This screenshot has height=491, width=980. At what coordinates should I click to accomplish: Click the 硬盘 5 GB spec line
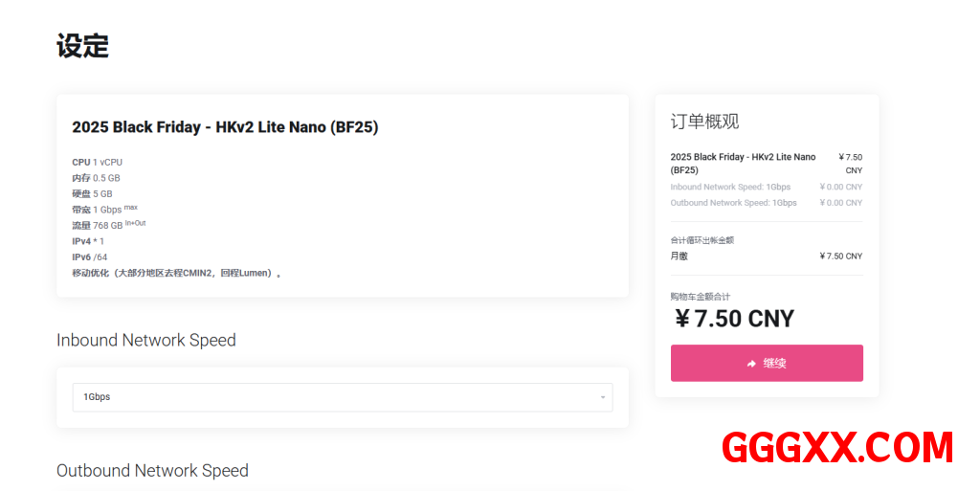(92, 193)
